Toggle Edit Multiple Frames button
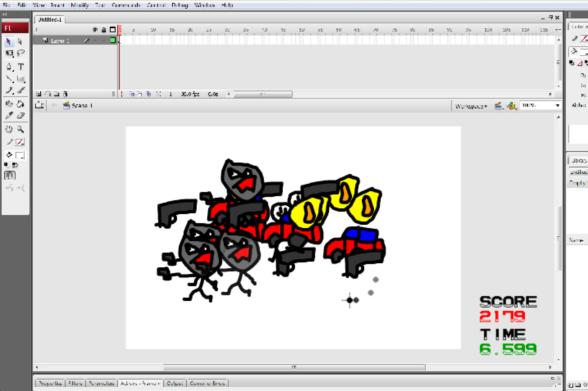588x391 pixels. coord(149,94)
